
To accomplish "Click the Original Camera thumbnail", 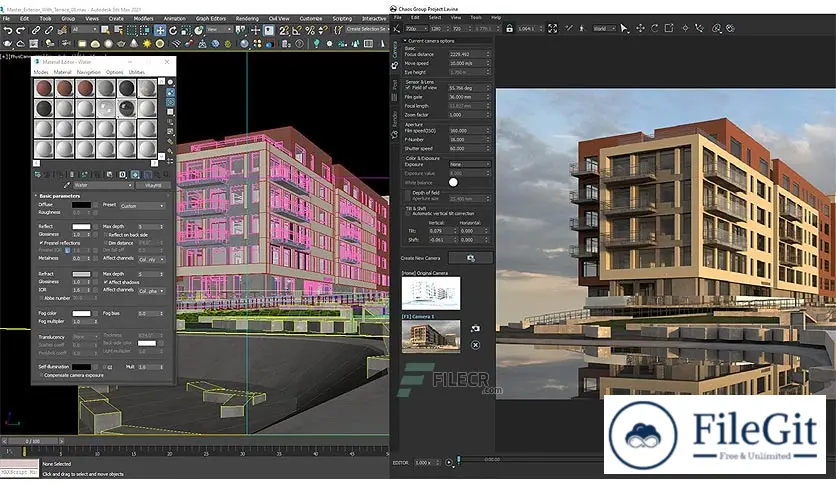I will [x=431, y=293].
